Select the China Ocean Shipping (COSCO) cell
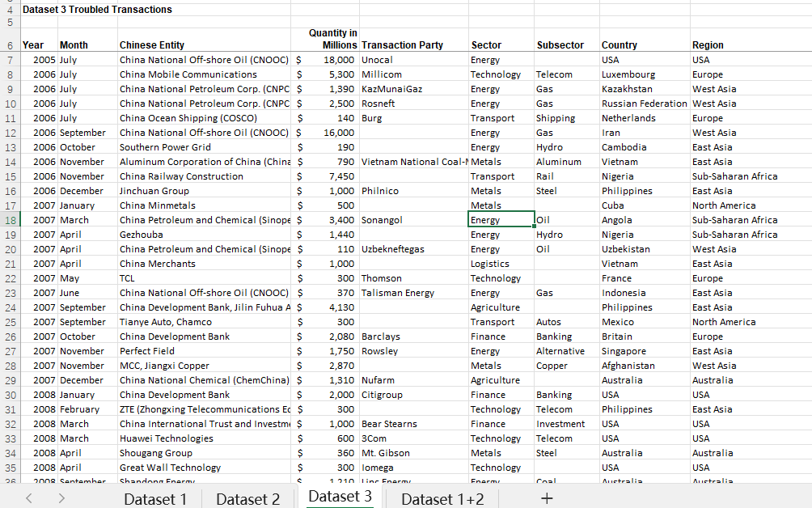The image size is (812, 508). pyautogui.click(x=204, y=118)
